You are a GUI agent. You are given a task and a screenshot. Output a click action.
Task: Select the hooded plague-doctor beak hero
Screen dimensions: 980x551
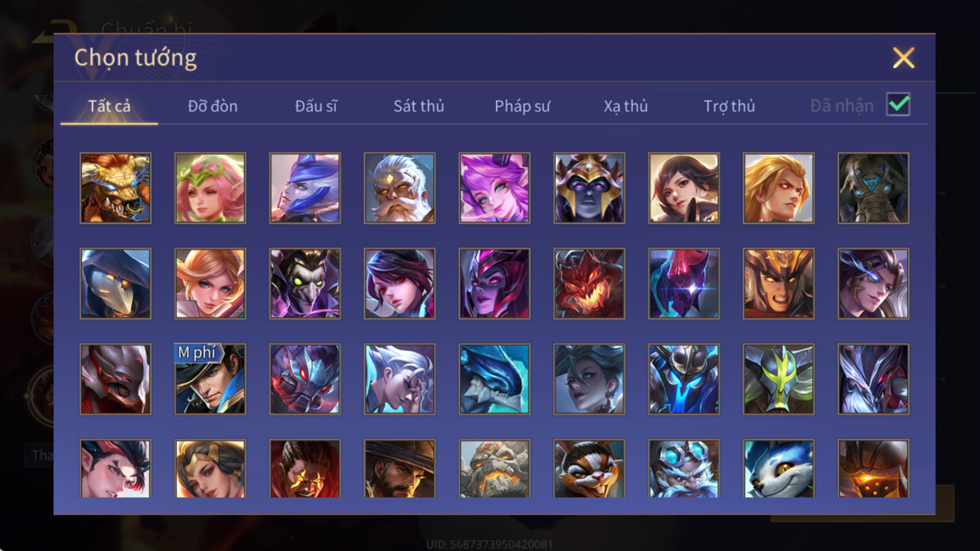tap(115, 283)
